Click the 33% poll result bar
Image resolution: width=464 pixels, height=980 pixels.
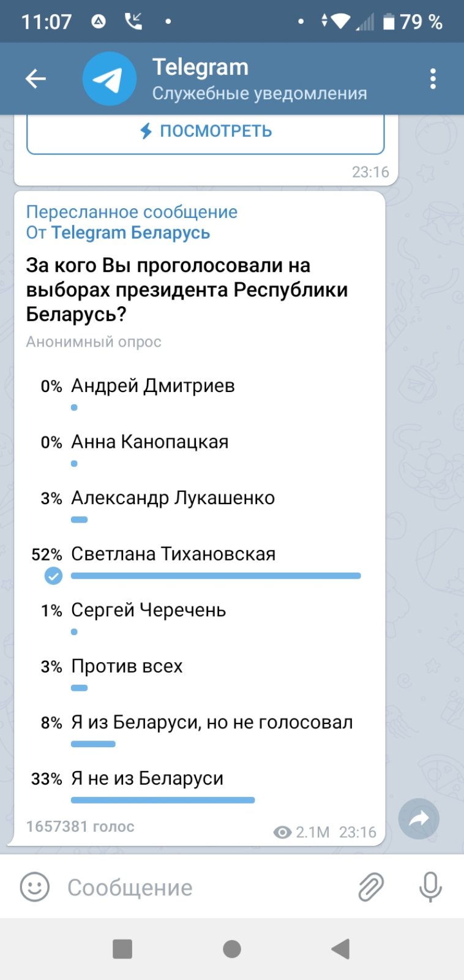(163, 800)
